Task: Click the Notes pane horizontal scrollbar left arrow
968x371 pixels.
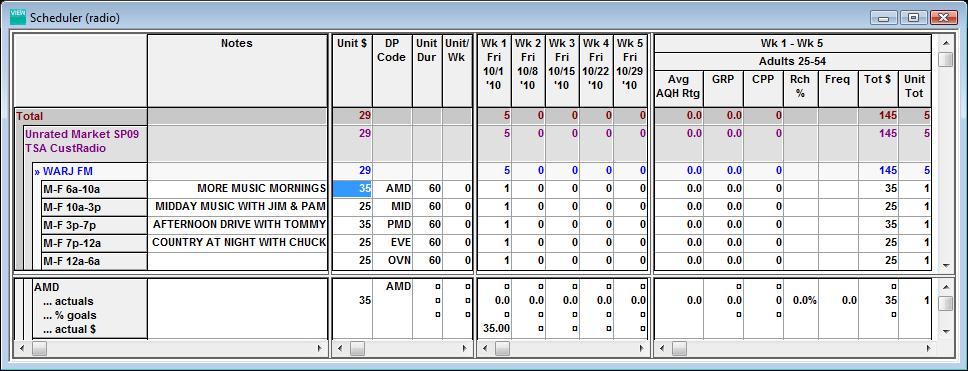Action: click(x=21, y=348)
